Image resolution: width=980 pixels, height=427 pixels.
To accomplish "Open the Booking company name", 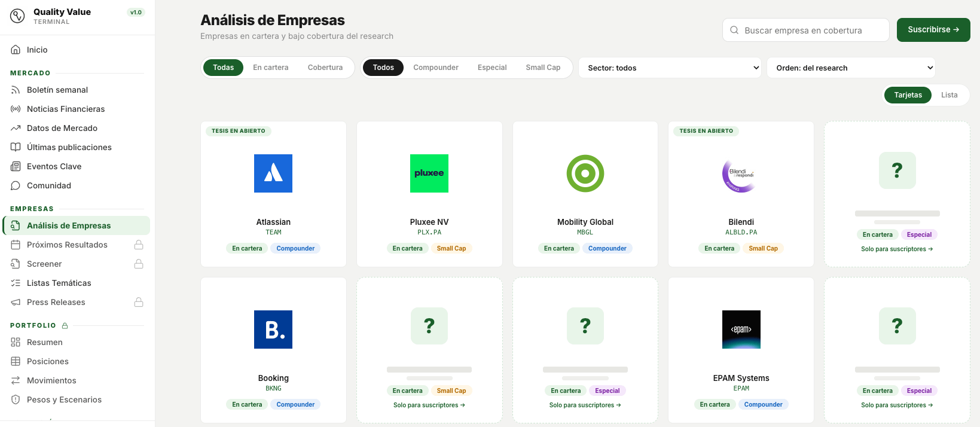I will (x=273, y=378).
